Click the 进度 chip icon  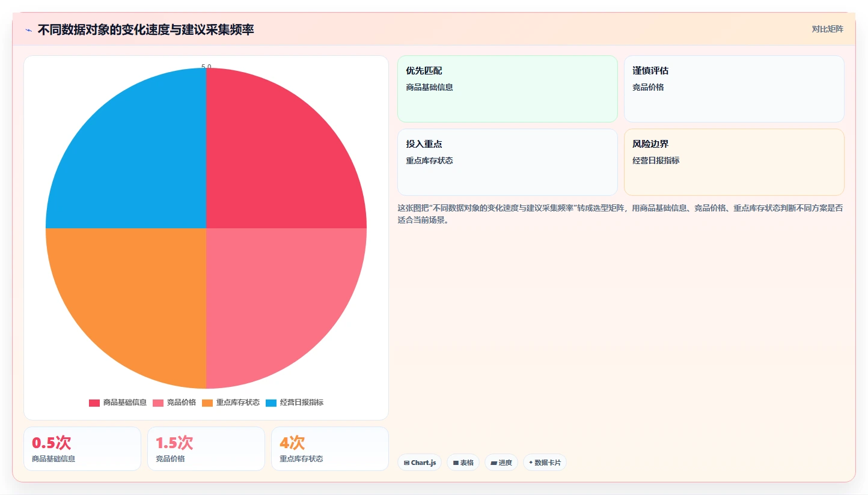click(494, 463)
